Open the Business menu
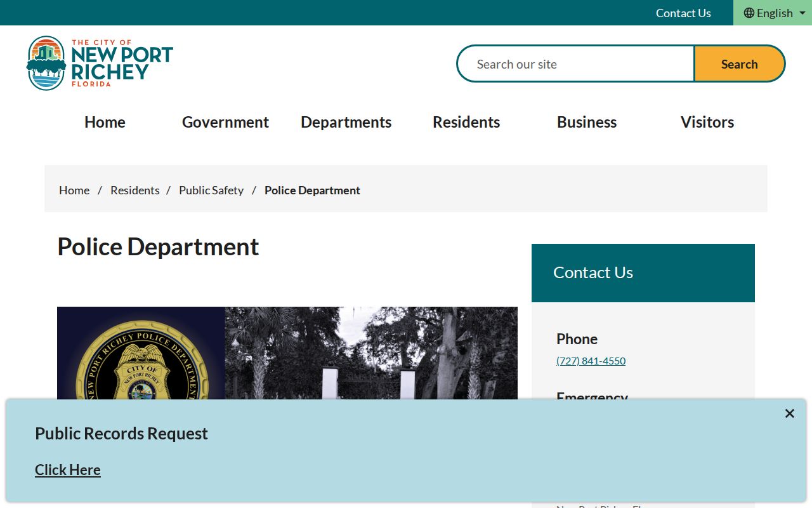 tap(587, 122)
